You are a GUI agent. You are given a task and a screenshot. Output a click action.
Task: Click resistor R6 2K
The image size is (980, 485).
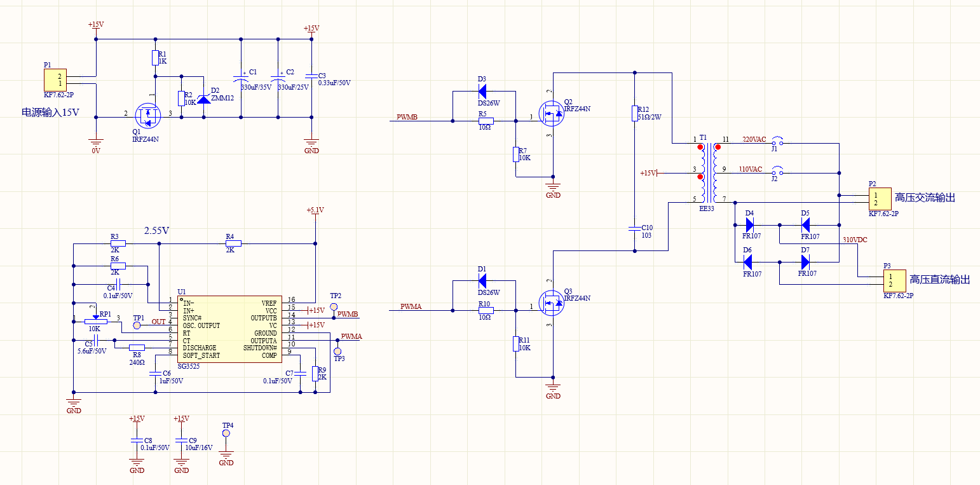coord(118,266)
